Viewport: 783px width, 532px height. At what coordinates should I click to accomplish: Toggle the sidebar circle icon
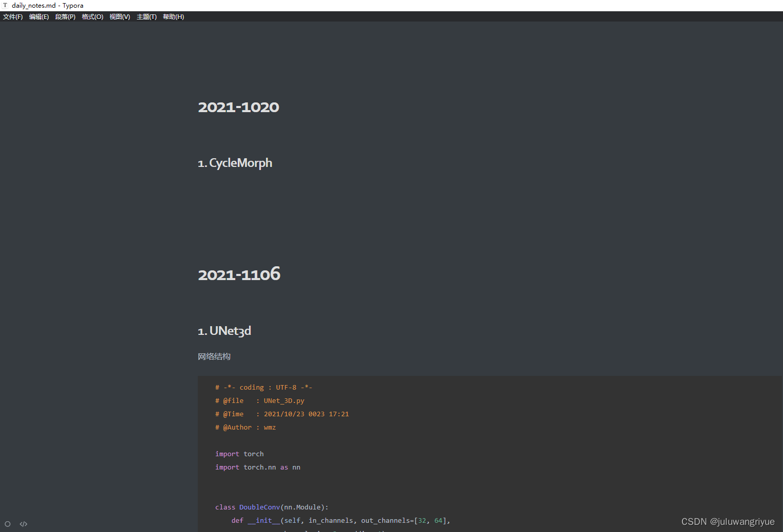(x=8, y=524)
